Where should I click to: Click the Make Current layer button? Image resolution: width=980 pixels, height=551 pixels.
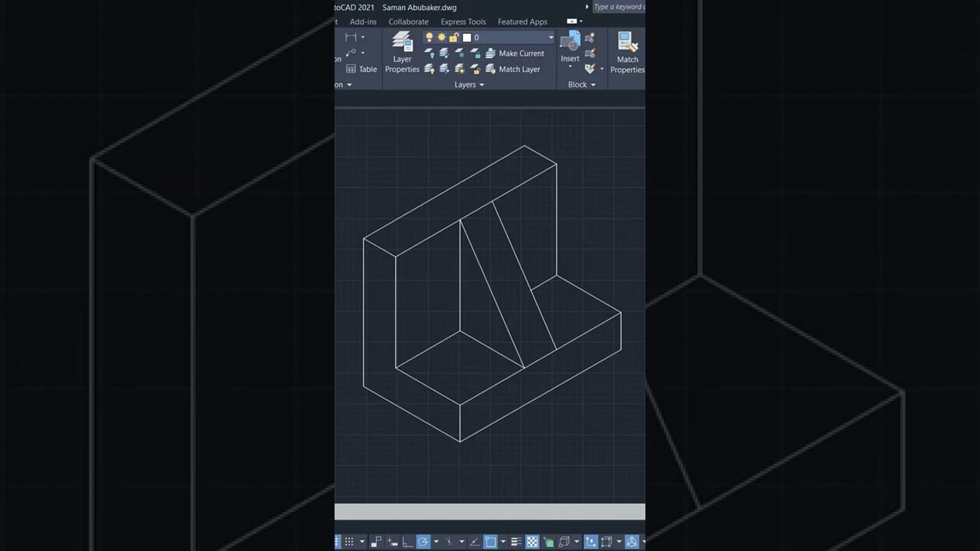tap(514, 54)
